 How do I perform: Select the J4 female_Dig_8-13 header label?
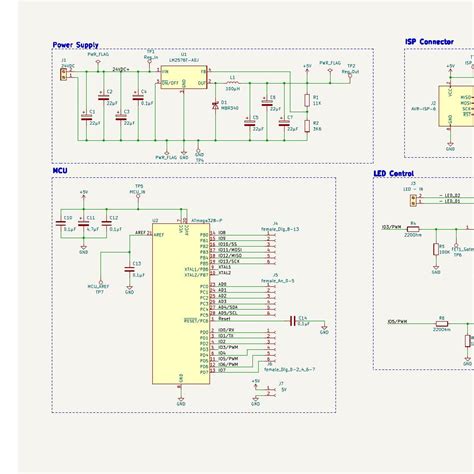280,229
